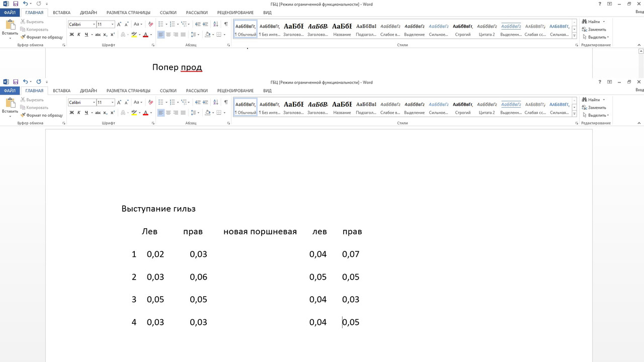Open РАЗМЕТКА СТРАНИЦЫ tab in the Выступание гильз window
This screenshot has height=362, width=644.
click(x=128, y=90)
